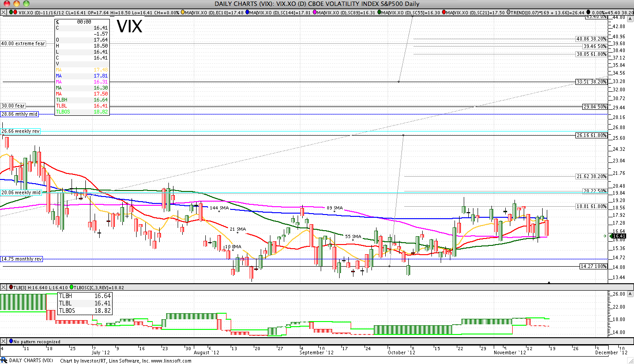Click the blue SC144 moving average dot

[x=247, y=12]
